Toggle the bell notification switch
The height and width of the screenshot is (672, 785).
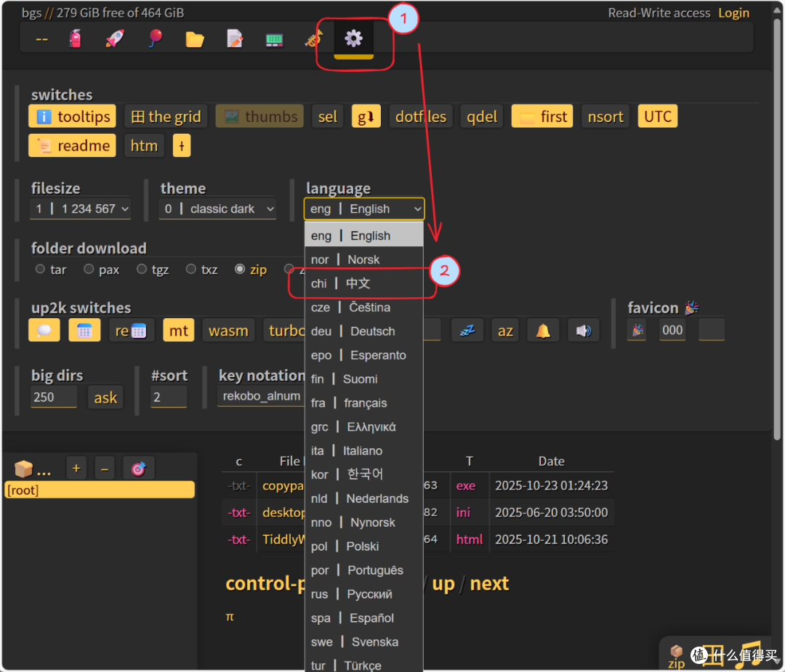pyautogui.click(x=543, y=331)
